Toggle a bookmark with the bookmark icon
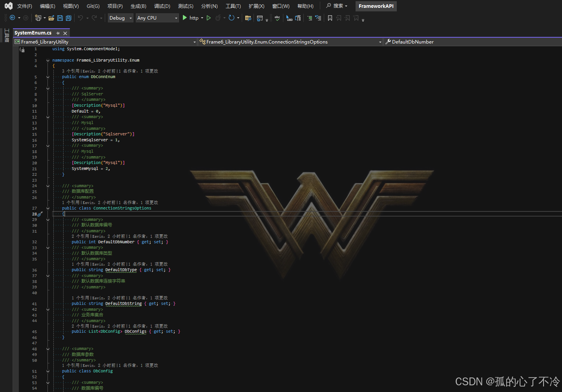The image size is (562, 392). click(x=330, y=18)
